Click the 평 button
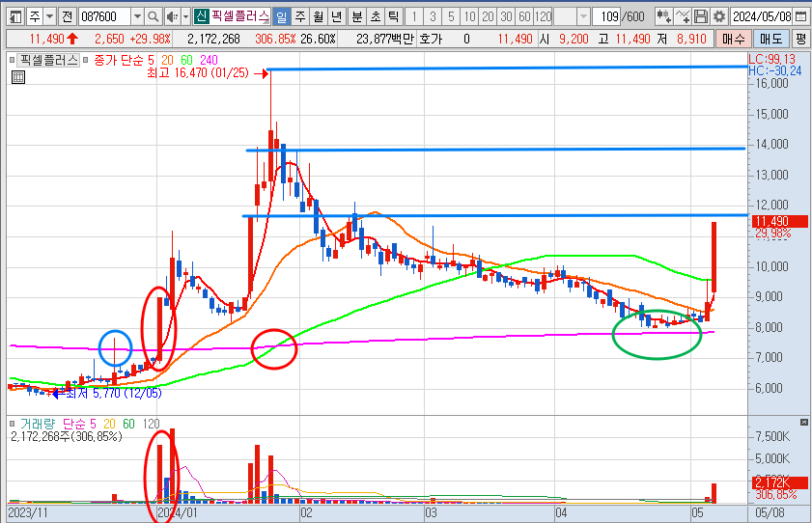Screen dimensions: 812x523 point(800,39)
